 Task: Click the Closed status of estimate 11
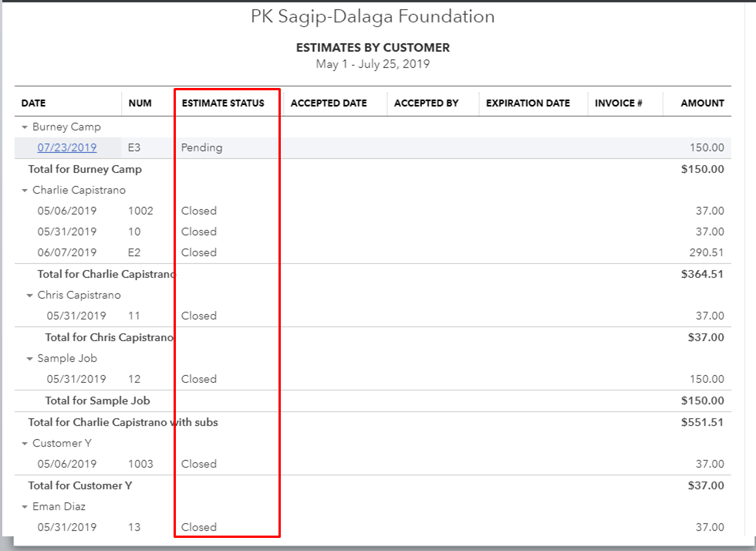(199, 316)
